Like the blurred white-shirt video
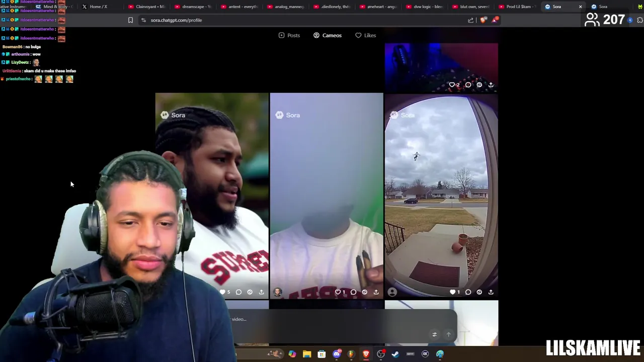Image resolution: width=644 pixels, height=362 pixels. pos(338,292)
